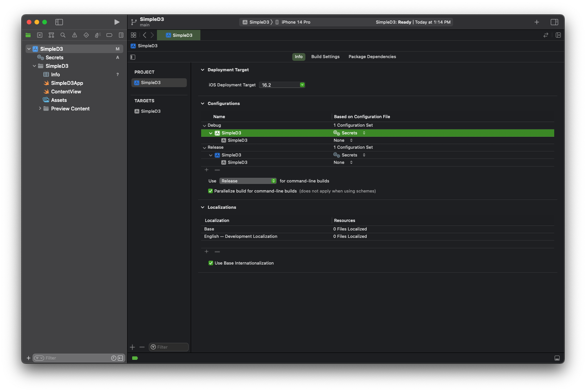Open the command-line build configuration dropdown
Image resolution: width=586 pixels, height=392 pixels.
pos(248,181)
